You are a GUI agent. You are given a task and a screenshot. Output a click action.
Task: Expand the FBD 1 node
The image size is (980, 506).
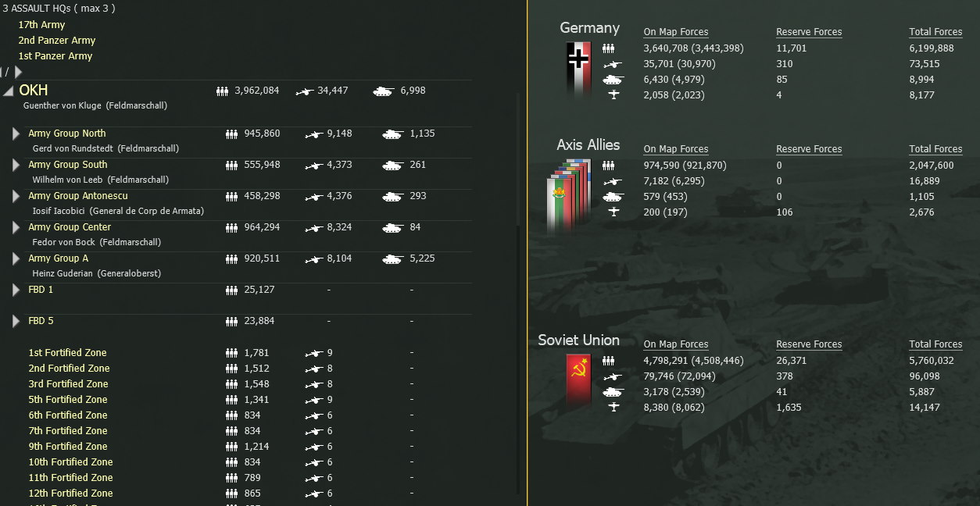[x=16, y=290]
